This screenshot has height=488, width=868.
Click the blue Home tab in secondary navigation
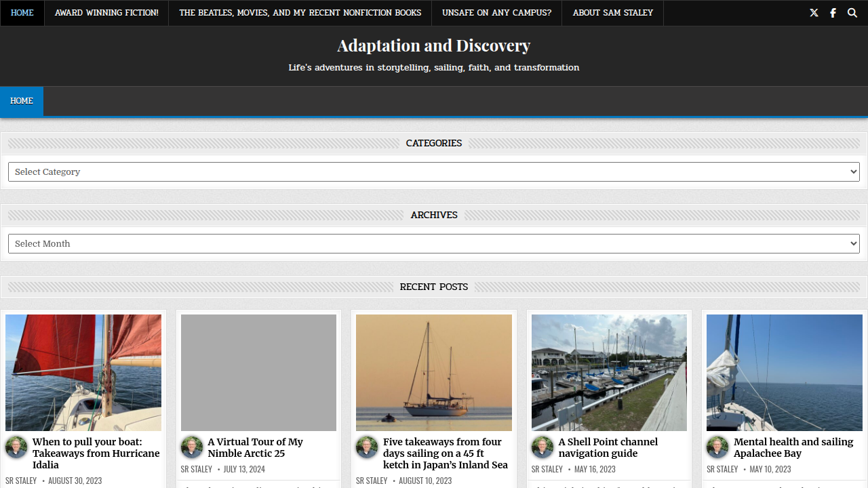tap(22, 101)
